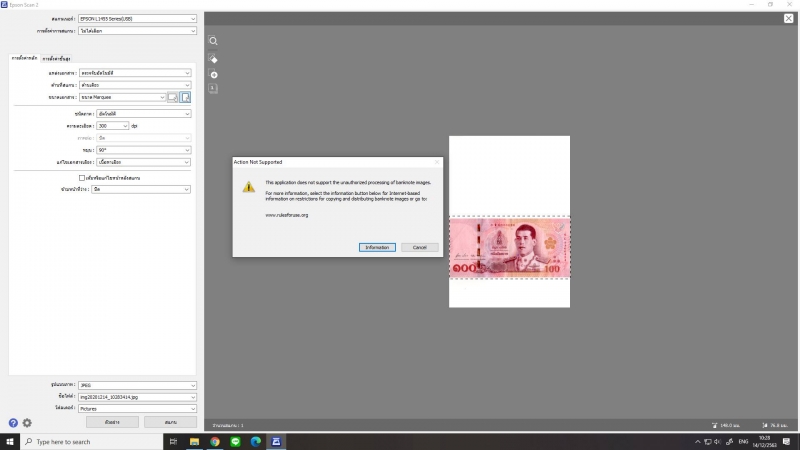Click the network icon in system tray

coord(708,442)
